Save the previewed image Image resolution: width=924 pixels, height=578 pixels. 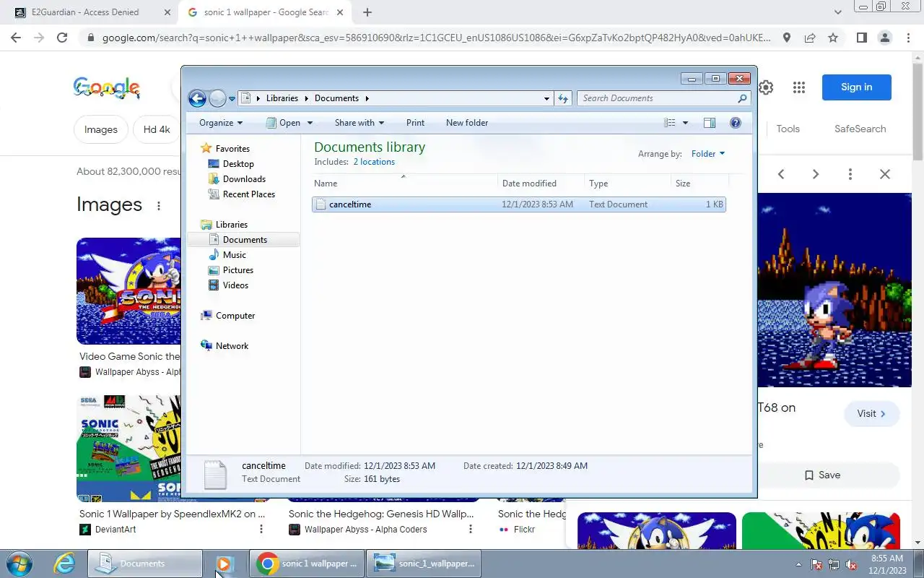(x=822, y=475)
